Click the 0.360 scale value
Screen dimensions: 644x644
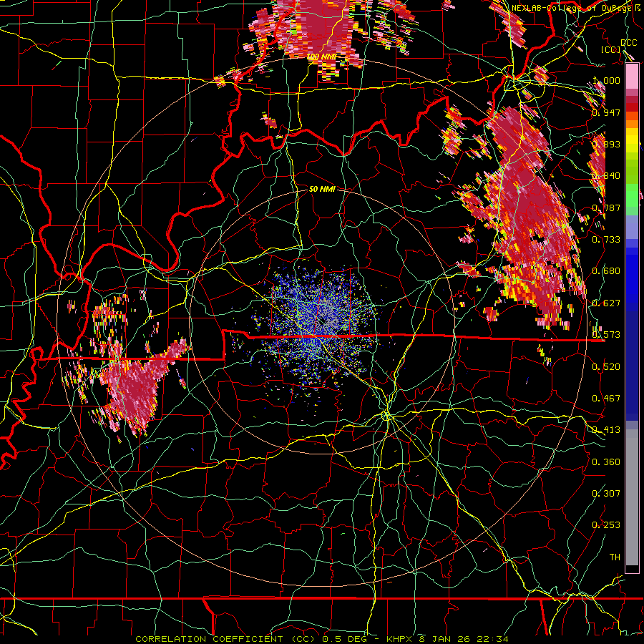606,462
